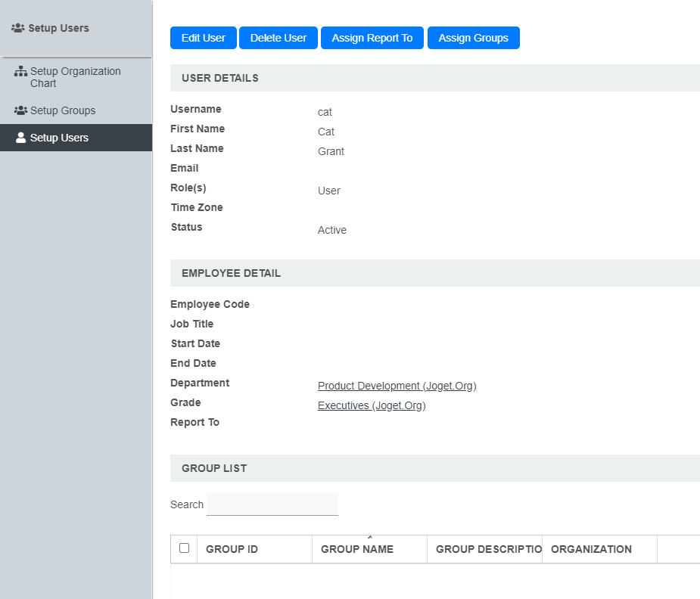The height and width of the screenshot is (599, 700).
Task: Sort by the Group ID column header
Action: tap(232, 549)
